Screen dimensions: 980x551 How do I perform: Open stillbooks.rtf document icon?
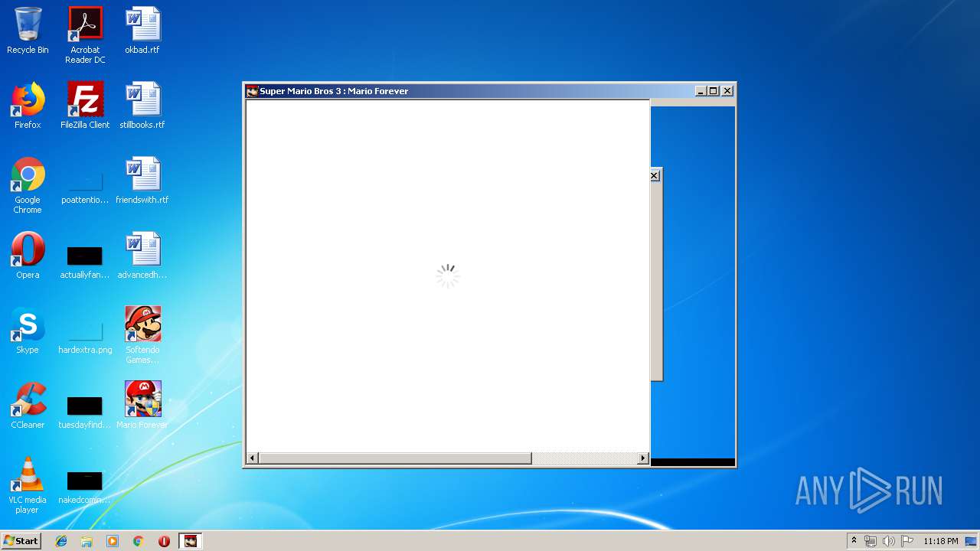click(x=142, y=106)
